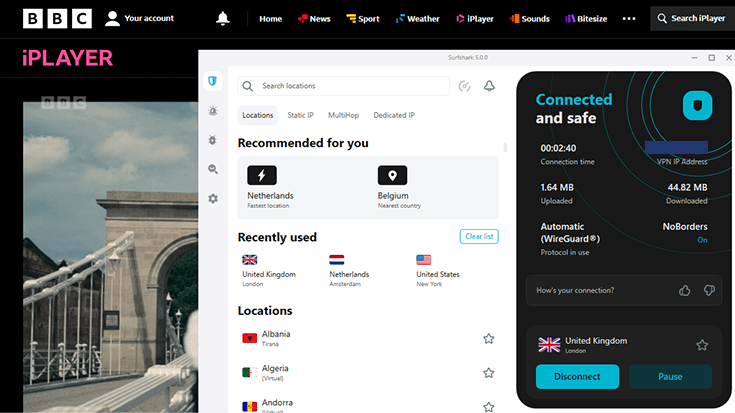Click the hidden VPN IP Address value
This screenshot has height=413, width=735.
[x=676, y=148]
